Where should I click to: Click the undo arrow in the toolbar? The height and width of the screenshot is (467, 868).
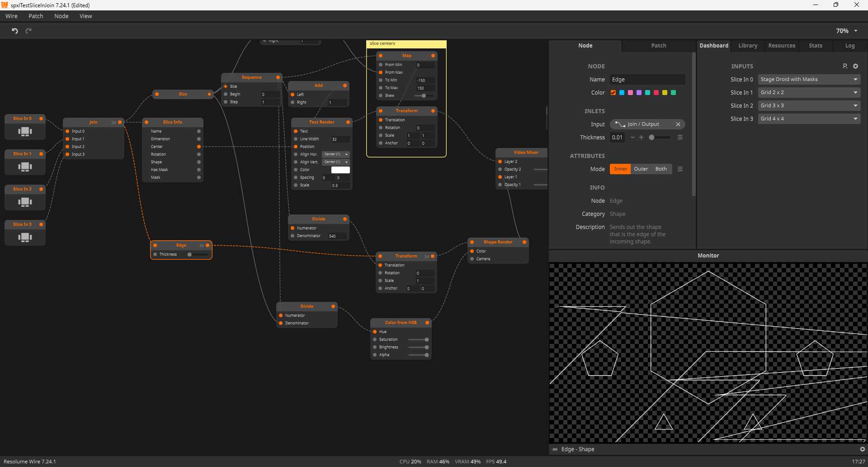coord(15,31)
